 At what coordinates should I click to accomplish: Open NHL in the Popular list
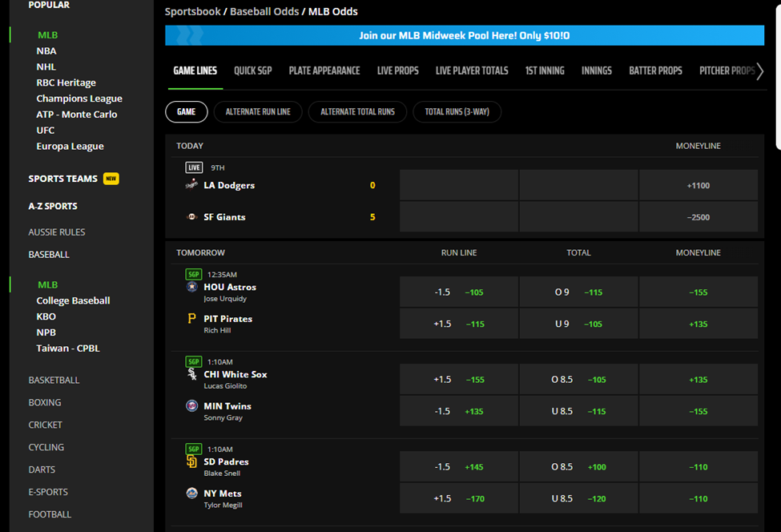click(46, 66)
